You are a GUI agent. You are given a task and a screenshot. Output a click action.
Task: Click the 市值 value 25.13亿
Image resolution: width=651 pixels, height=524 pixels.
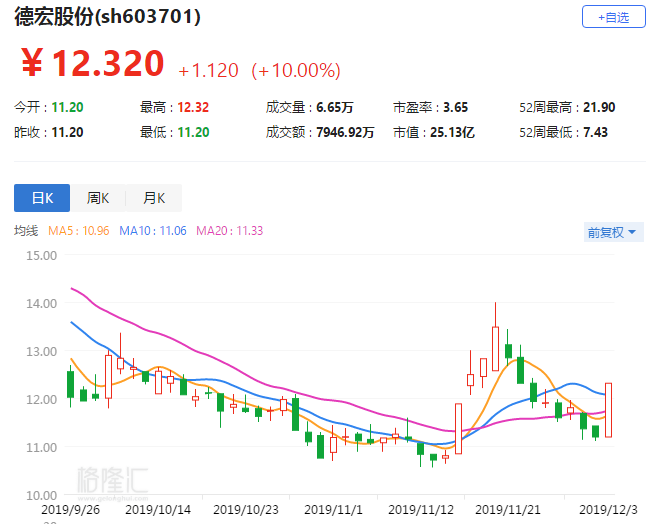coord(452,132)
